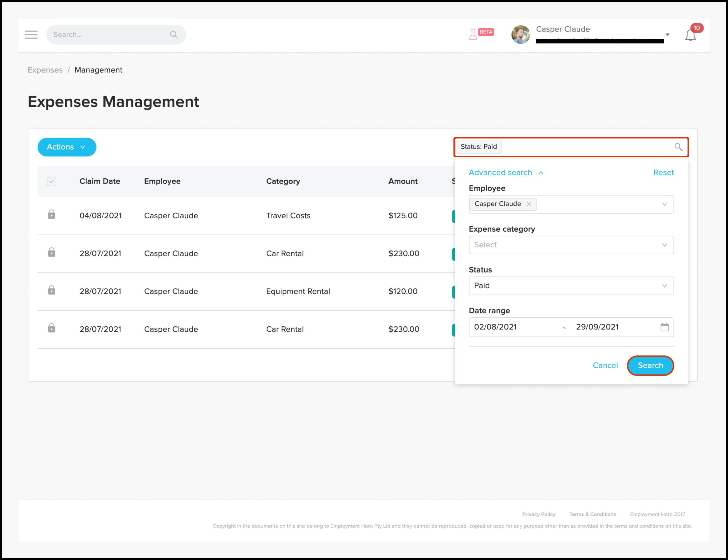Expand the Actions dropdown button
728x560 pixels.
[x=67, y=147]
